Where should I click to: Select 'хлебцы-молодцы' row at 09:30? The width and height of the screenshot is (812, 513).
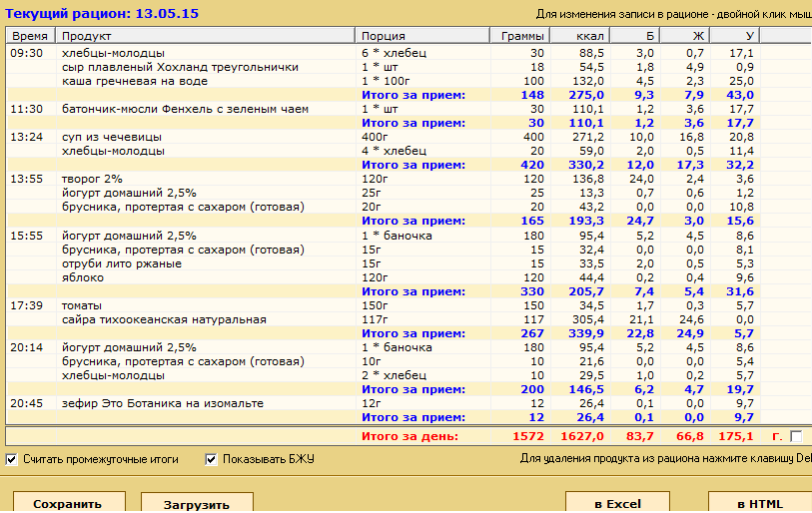[384, 53]
